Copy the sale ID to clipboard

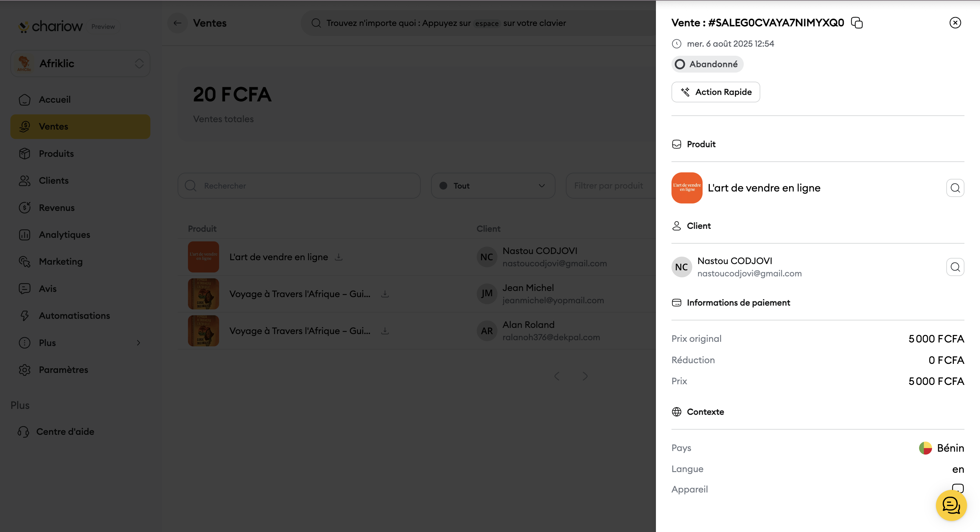pyautogui.click(x=856, y=23)
